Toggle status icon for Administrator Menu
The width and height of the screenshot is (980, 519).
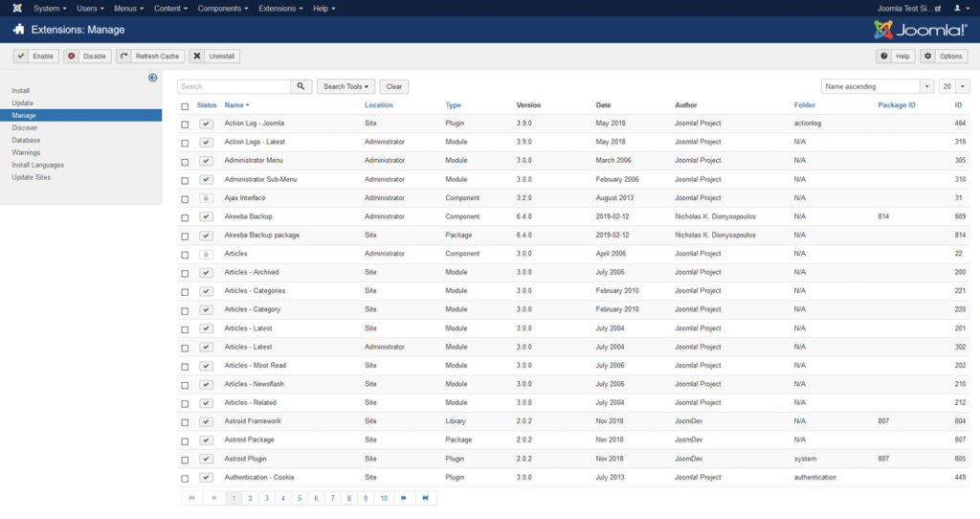click(206, 161)
